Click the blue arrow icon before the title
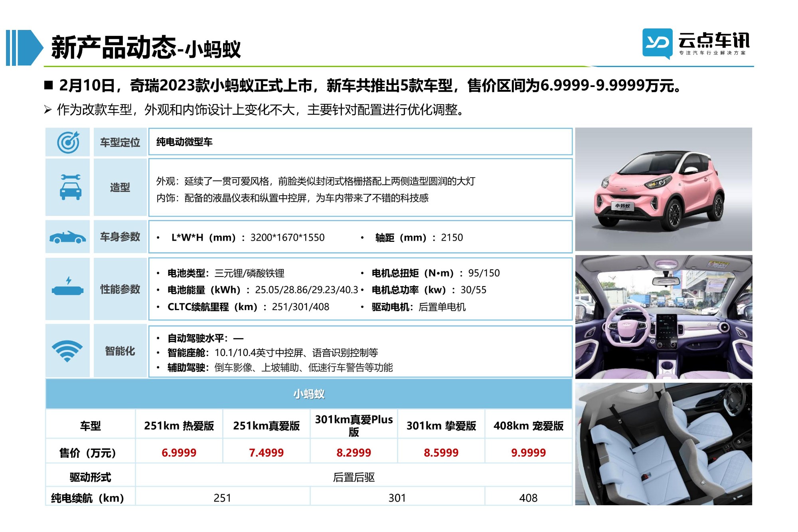Screen dimensions: 798x532 (x=24, y=47)
